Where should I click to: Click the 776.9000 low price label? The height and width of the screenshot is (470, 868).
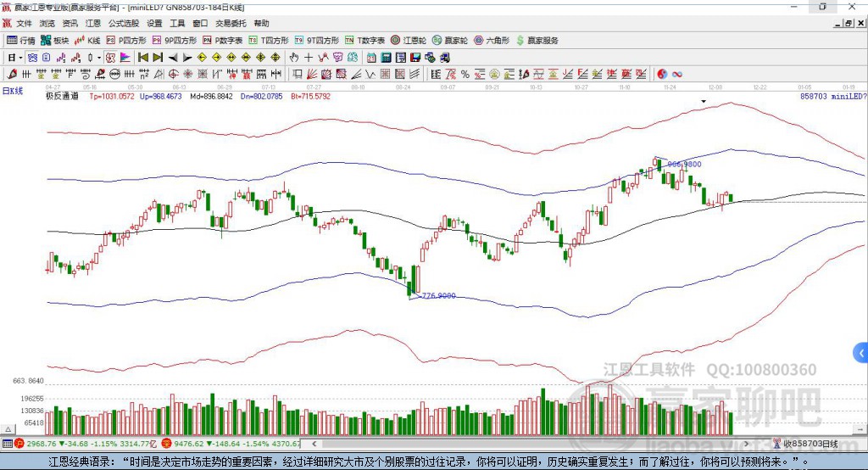[438, 296]
